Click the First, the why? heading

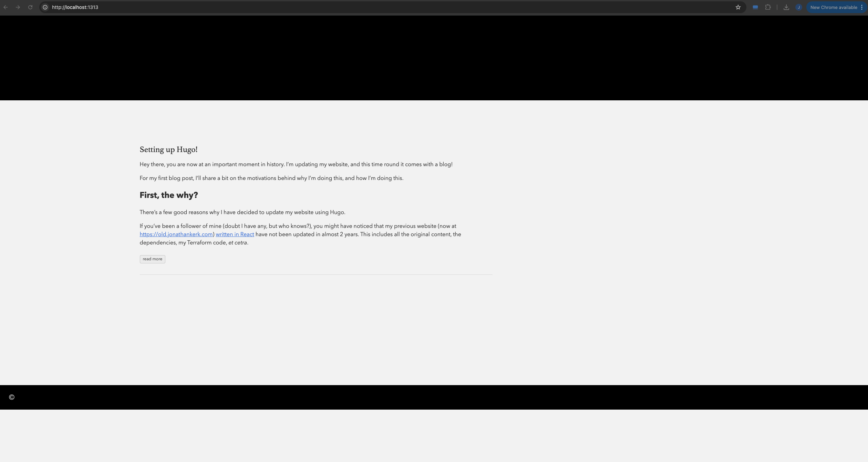click(x=169, y=195)
